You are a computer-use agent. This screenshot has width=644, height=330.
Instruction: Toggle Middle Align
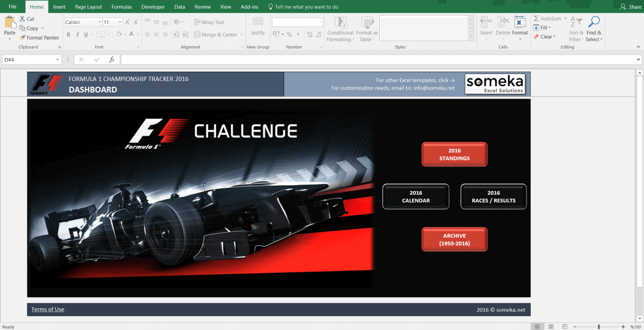[156, 22]
